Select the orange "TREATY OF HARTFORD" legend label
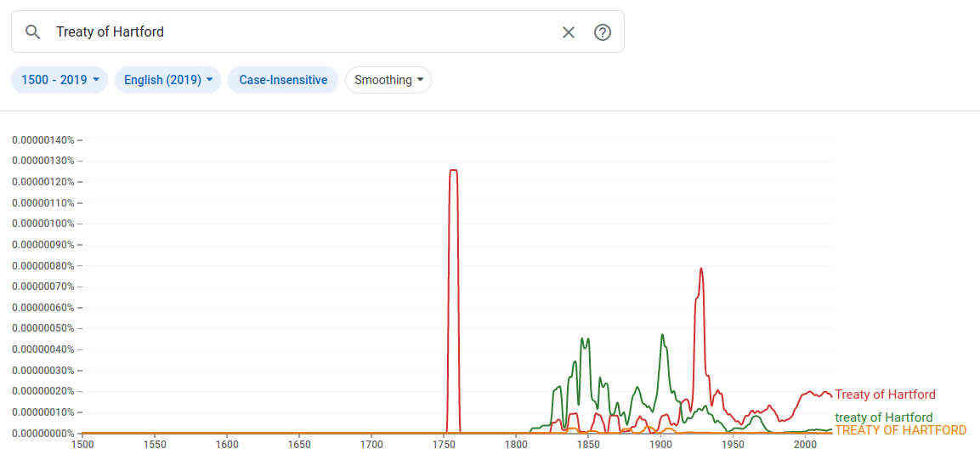 (x=901, y=430)
